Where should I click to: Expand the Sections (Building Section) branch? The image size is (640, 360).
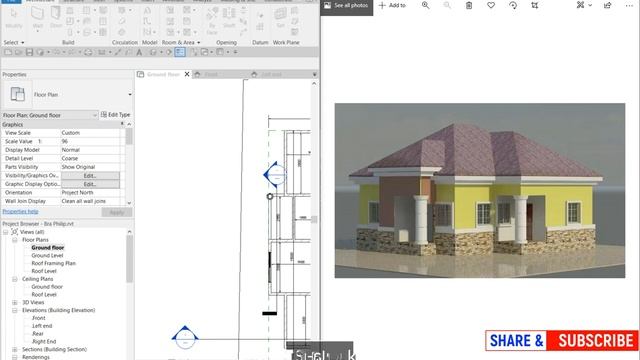[x=15, y=349]
